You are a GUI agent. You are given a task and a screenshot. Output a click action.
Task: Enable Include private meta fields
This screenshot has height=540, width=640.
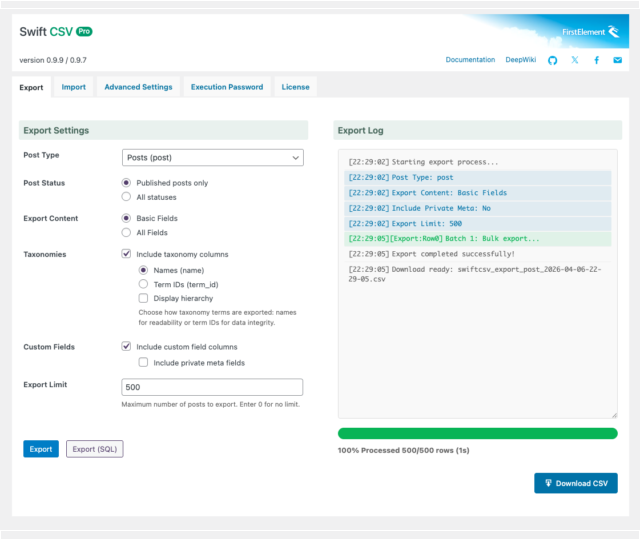[x=144, y=362]
